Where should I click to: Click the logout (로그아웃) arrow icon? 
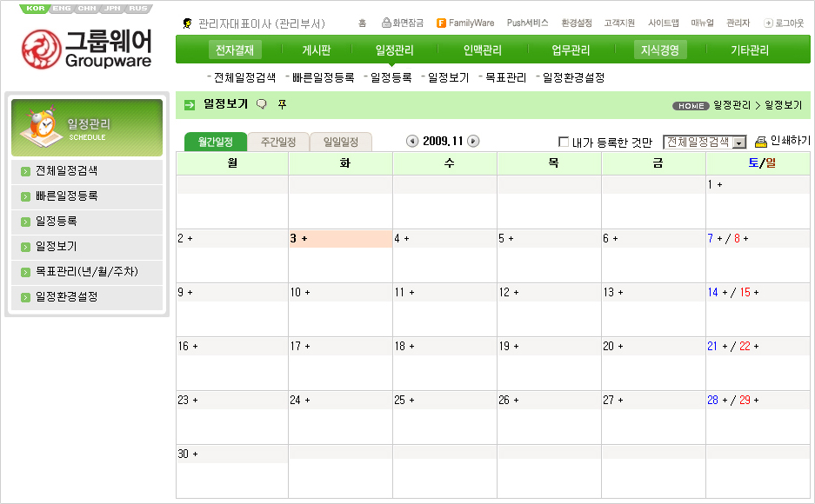(x=768, y=23)
